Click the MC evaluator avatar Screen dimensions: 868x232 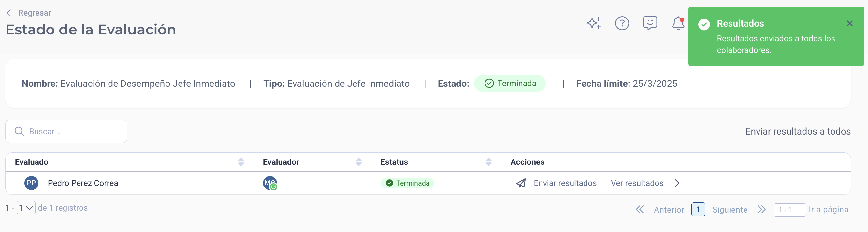tap(269, 183)
